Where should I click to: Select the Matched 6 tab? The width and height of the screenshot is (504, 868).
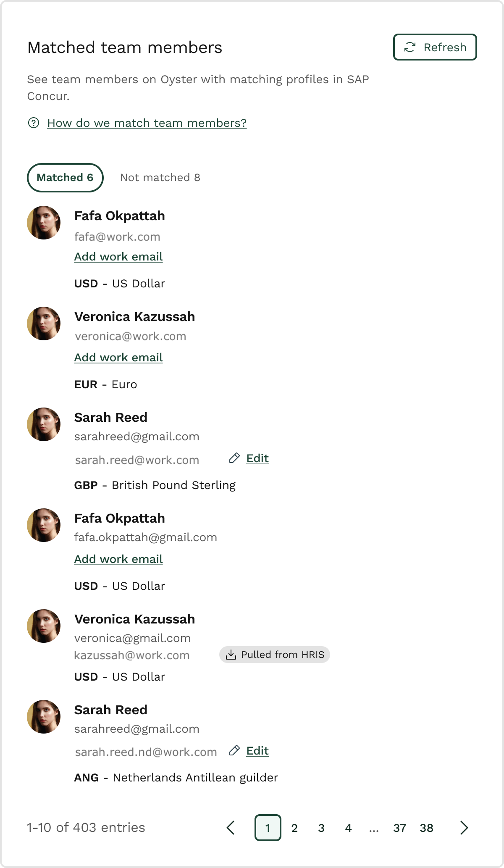click(65, 177)
